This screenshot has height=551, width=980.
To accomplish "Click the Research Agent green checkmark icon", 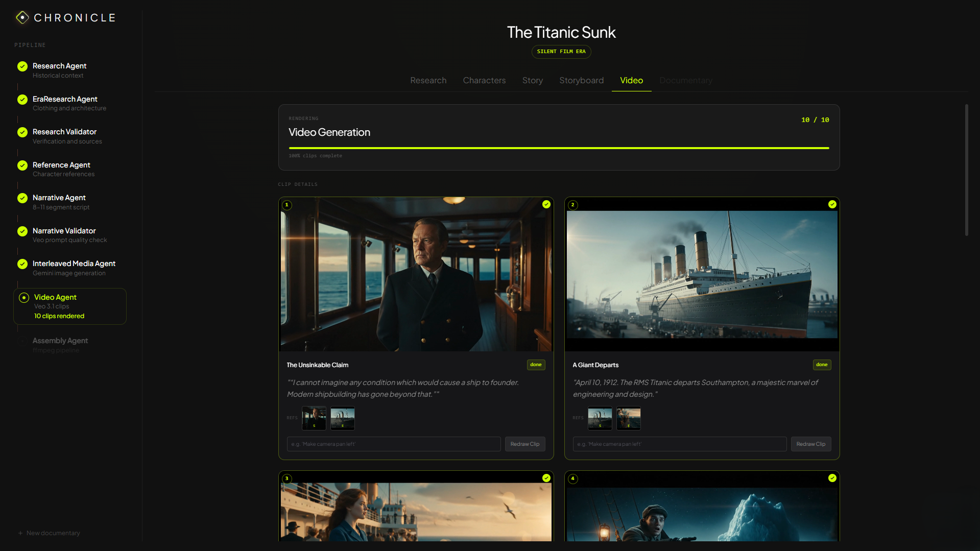I will tap(22, 66).
